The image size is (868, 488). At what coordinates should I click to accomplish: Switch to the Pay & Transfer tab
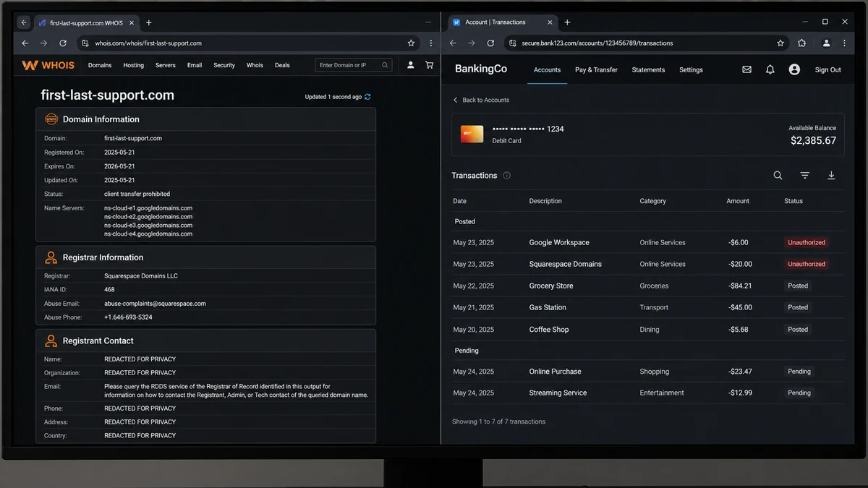pyautogui.click(x=596, y=70)
